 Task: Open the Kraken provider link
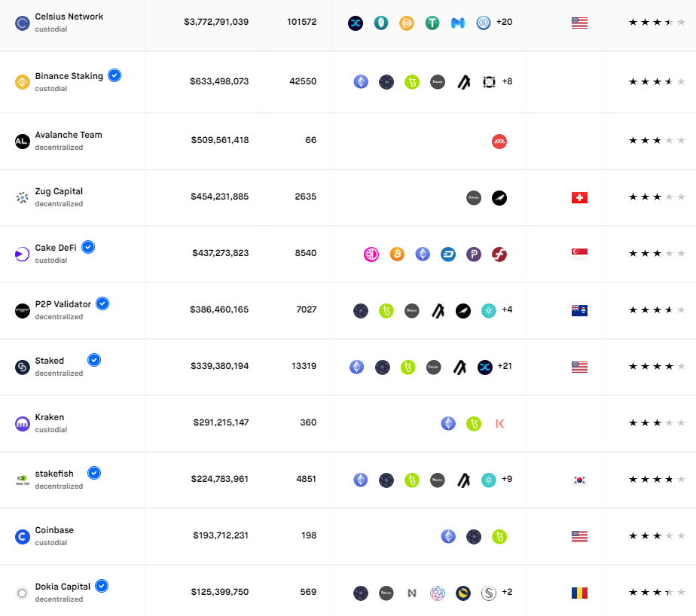[50, 417]
